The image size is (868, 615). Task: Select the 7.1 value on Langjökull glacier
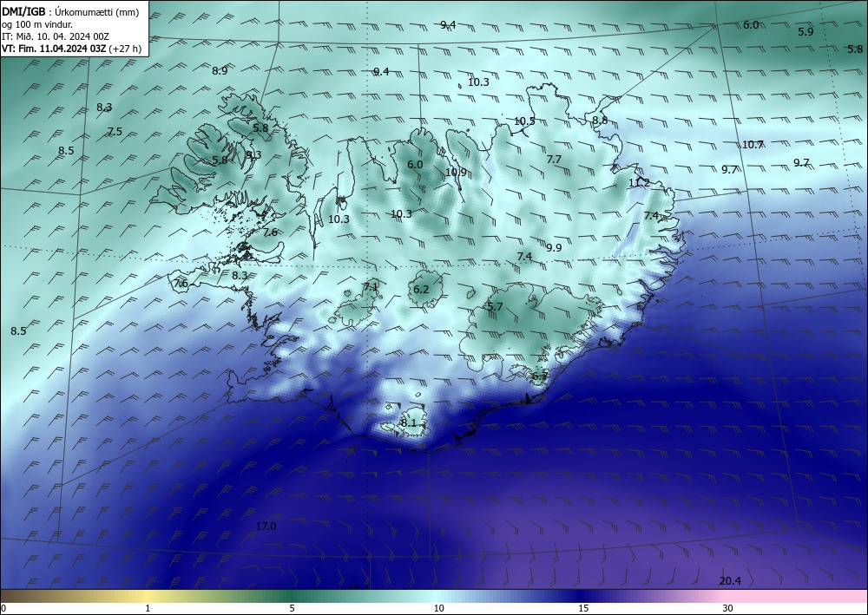(x=371, y=287)
